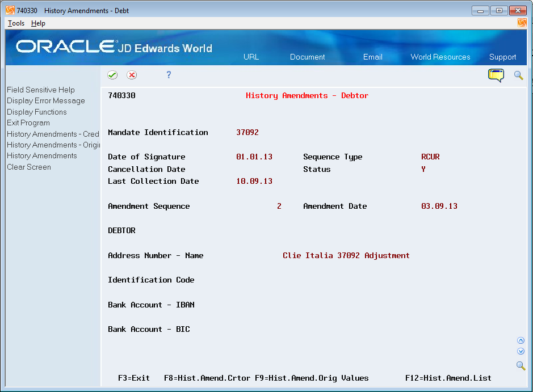Click Date of Signature value 01.01.13
Image resolution: width=533 pixels, height=392 pixels.
tap(254, 157)
